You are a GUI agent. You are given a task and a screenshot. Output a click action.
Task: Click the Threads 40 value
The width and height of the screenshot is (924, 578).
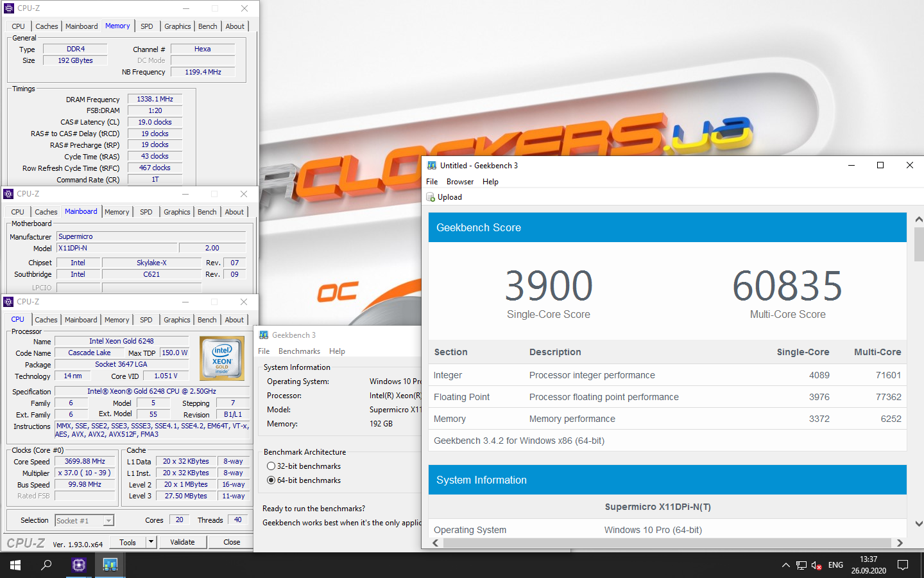point(238,520)
